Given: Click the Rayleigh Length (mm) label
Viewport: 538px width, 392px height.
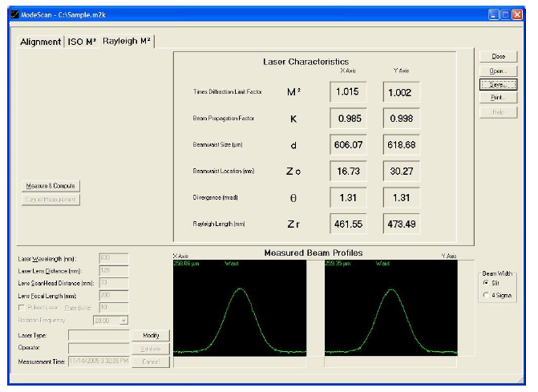Looking at the screenshot, I should point(219,224).
